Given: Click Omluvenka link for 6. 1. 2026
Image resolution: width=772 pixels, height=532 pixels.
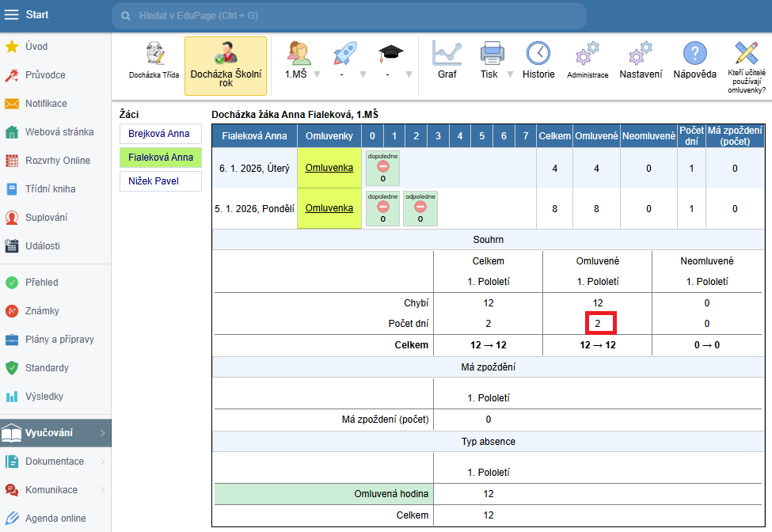Looking at the screenshot, I should click(x=329, y=168).
